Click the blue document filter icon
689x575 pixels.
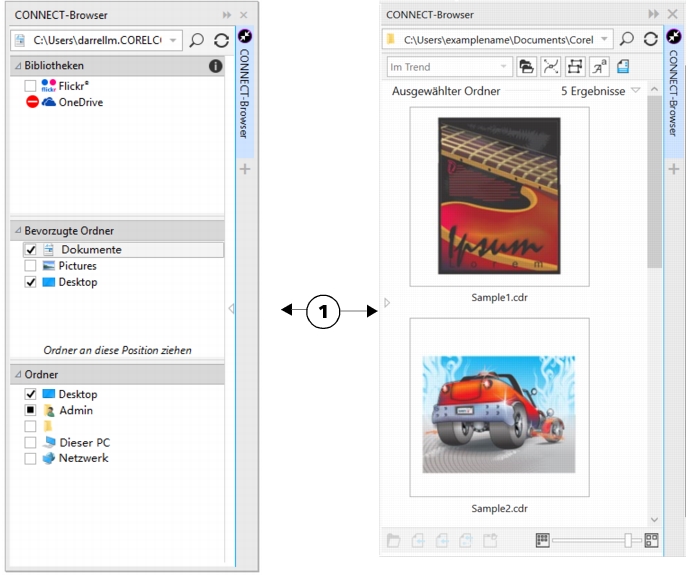coord(622,67)
